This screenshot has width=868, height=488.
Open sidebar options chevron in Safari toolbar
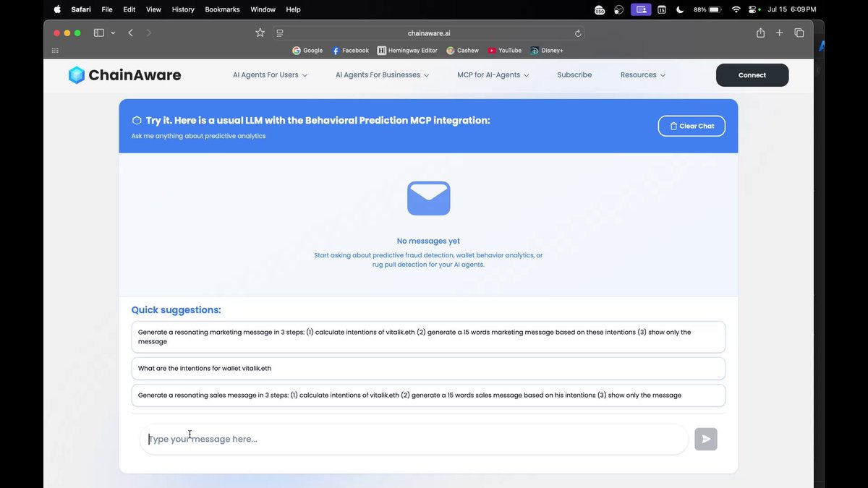[x=114, y=33]
